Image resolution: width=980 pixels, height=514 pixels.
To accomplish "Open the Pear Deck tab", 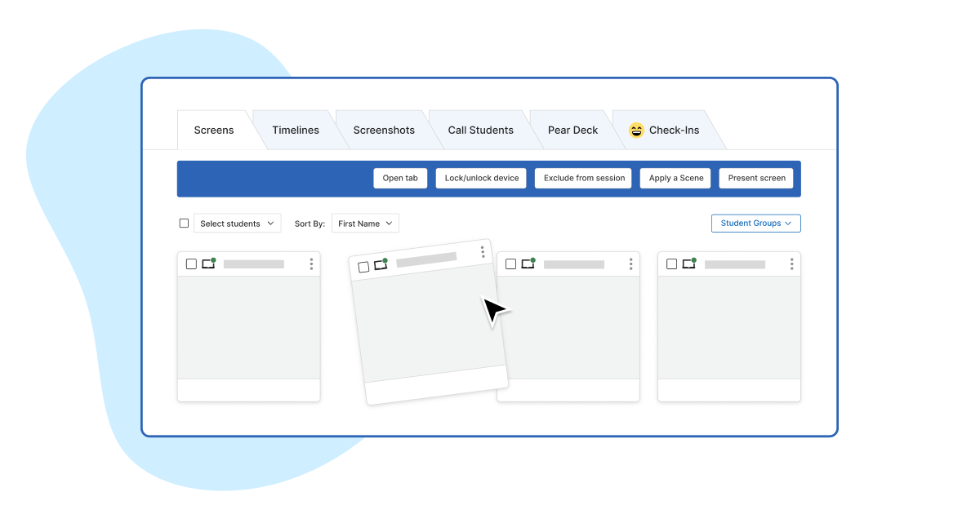I will 572,130.
